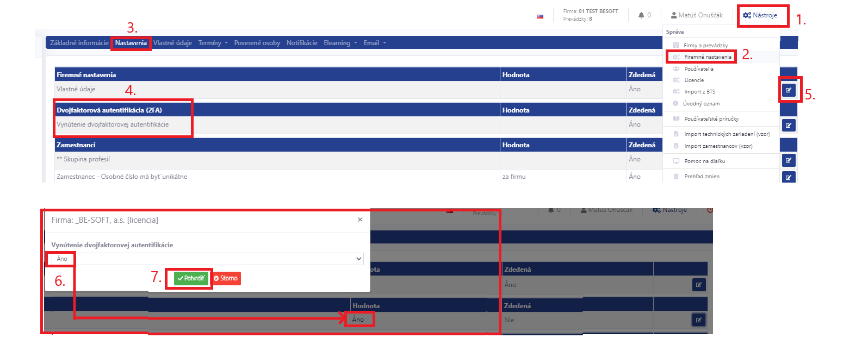Confirm the dialog with Potvrdiť
The height and width of the screenshot is (344, 868).
click(x=191, y=278)
